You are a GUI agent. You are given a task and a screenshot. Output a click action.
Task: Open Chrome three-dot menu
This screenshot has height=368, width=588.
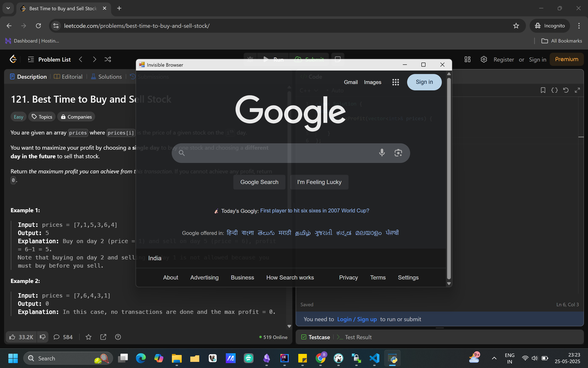pyautogui.click(x=579, y=26)
